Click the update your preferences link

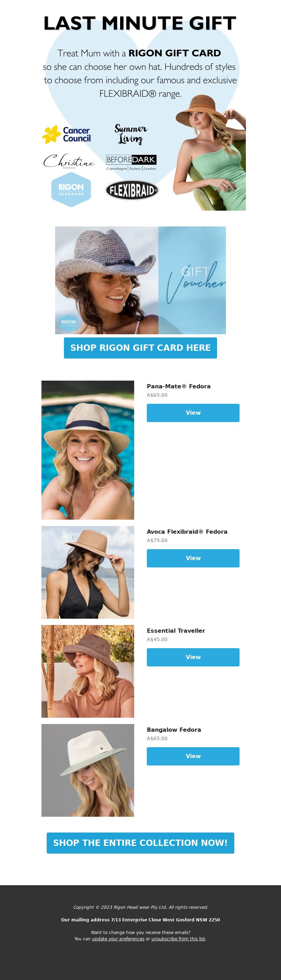coord(118,939)
